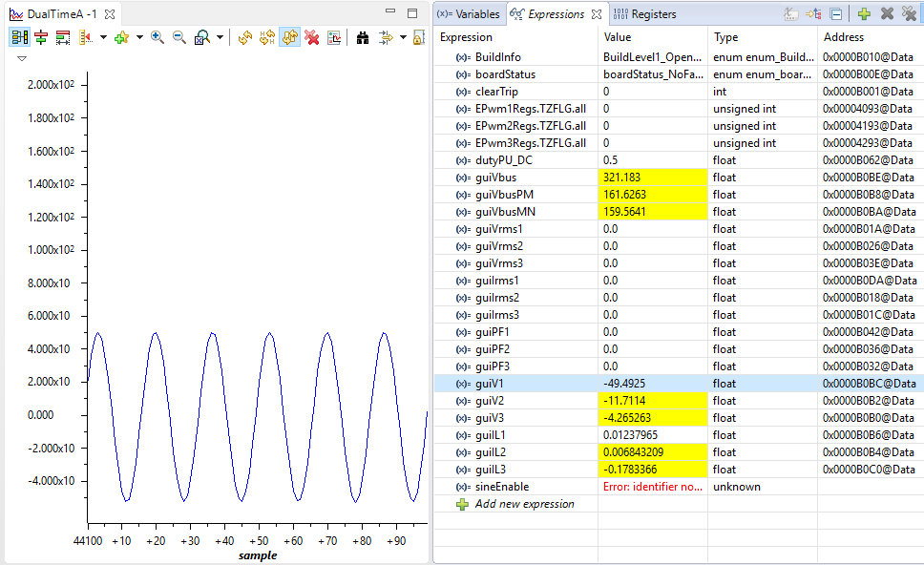Click the zoom in magnifier icon
The width and height of the screenshot is (924, 565).
(x=157, y=37)
